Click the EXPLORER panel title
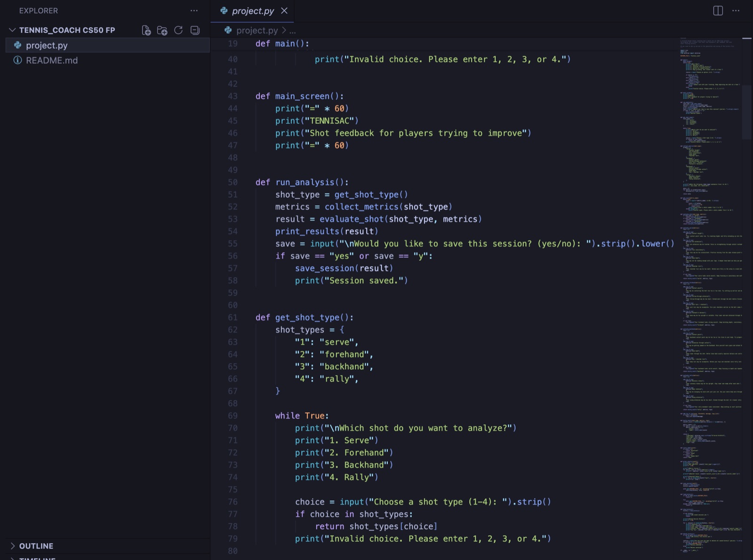The image size is (753, 560). coord(39,10)
